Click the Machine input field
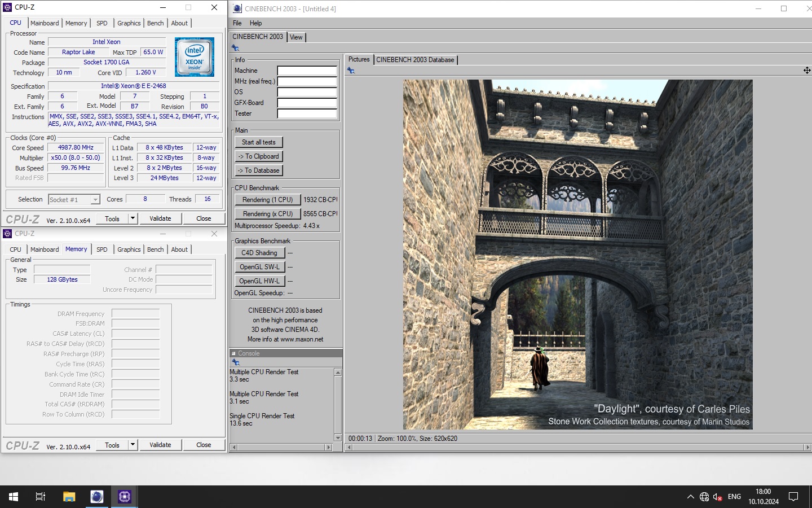Screen dimensions: 812x508 pos(307,71)
